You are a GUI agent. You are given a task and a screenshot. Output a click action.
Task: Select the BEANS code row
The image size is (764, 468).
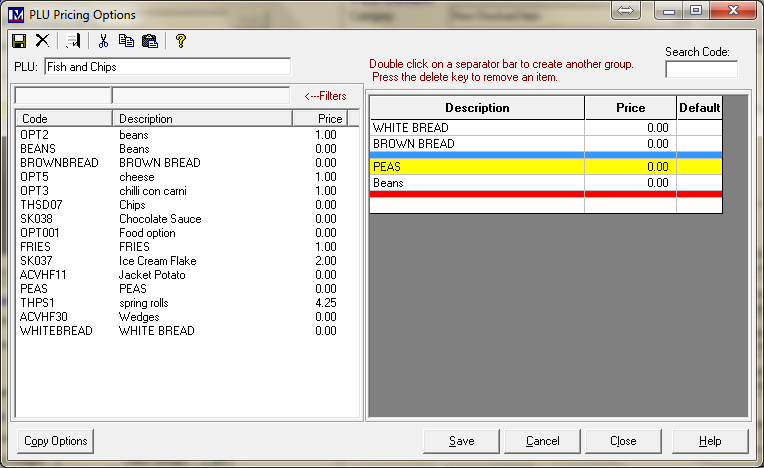(187, 149)
